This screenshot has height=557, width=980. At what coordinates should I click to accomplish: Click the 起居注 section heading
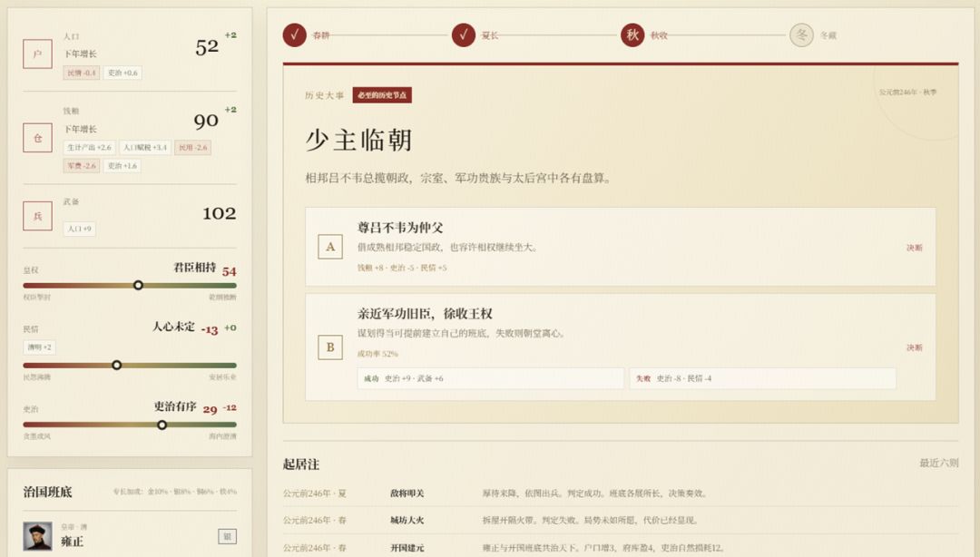coord(301,464)
